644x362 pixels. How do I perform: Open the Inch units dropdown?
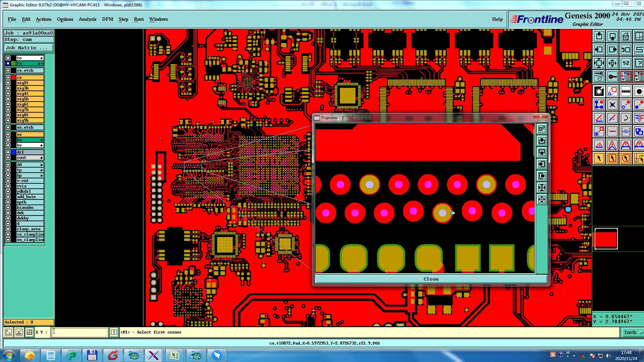632,332
